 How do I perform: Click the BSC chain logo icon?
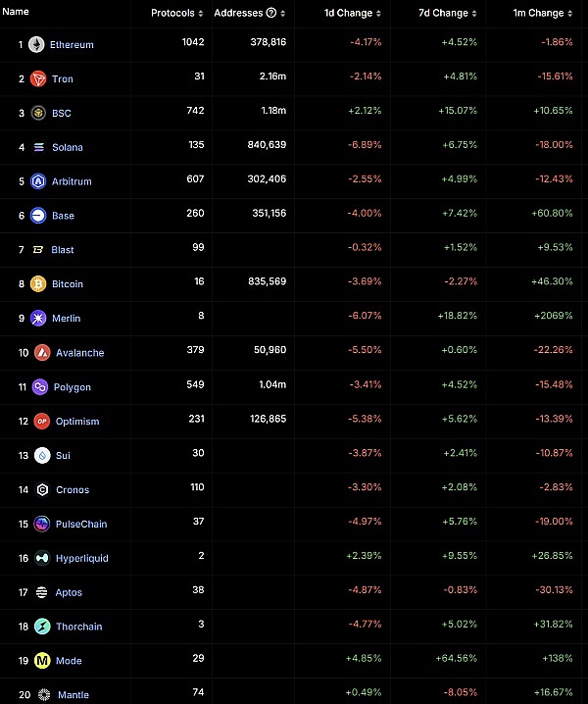[x=38, y=113]
